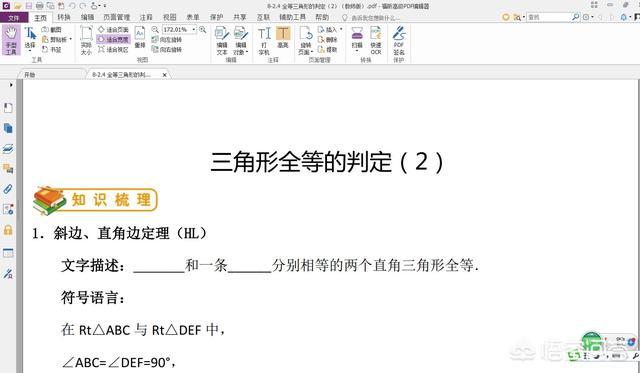
Task: Click the search magnifier button
Action: 576,17
